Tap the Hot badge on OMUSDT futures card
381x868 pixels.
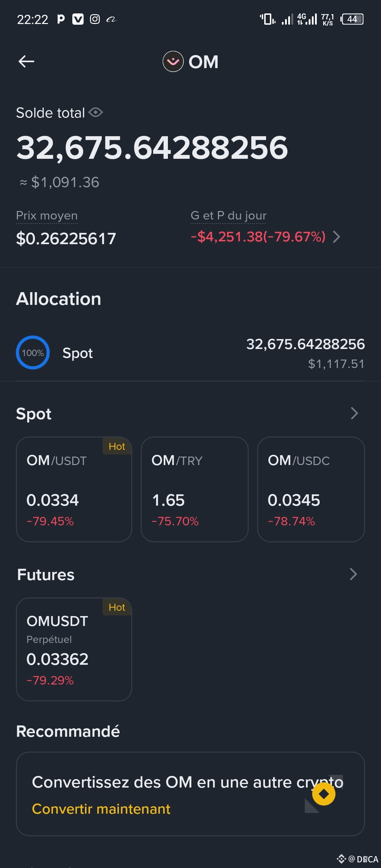(117, 607)
